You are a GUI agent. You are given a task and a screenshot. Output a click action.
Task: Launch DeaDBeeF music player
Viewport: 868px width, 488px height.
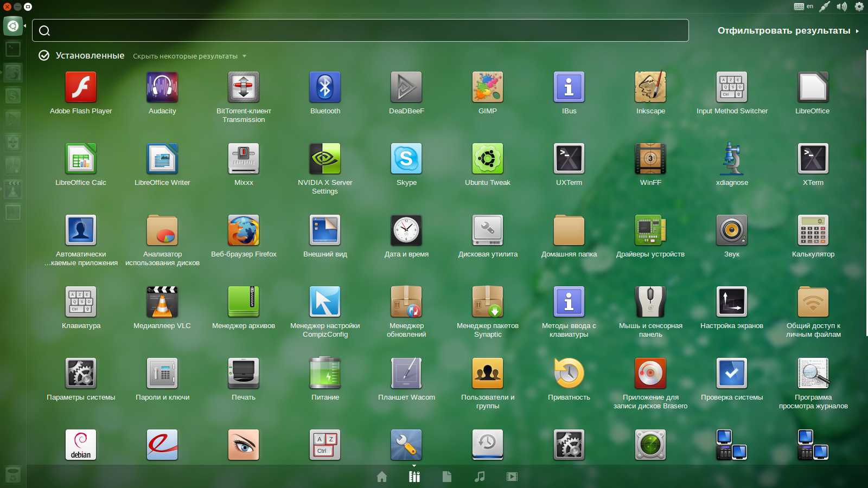pyautogui.click(x=406, y=87)
